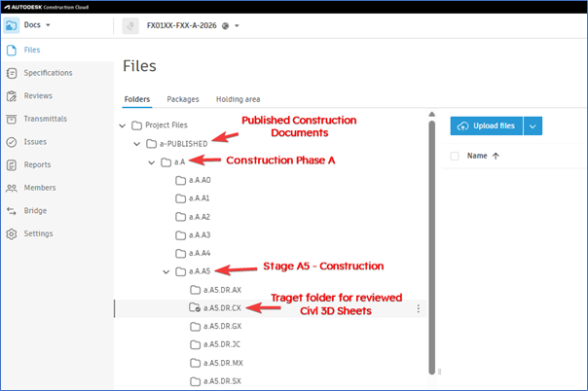Click the globe icon beside project name
Screen dimensions: 588x391
tap(226, 26)
